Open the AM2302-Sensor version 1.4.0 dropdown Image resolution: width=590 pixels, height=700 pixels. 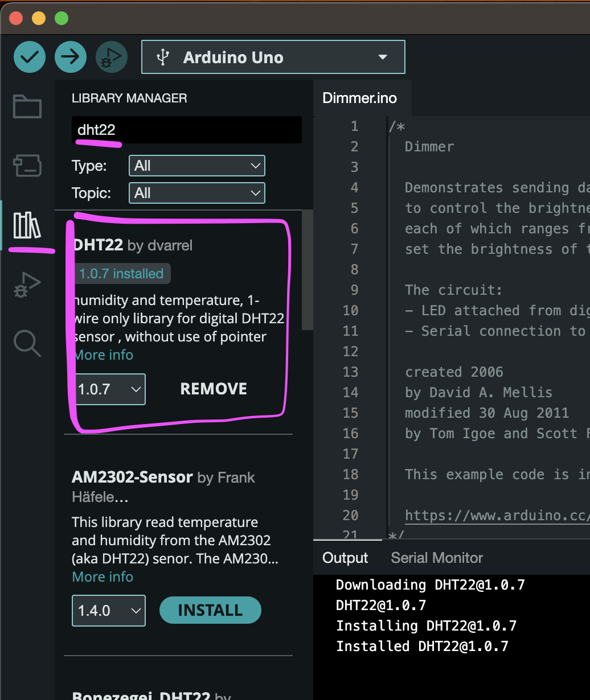coord(109,611)
